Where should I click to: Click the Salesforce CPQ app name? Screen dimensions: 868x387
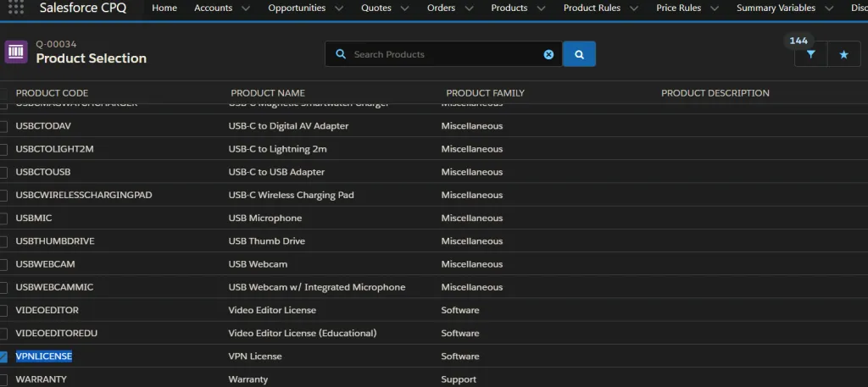click(x=83, y=8)
